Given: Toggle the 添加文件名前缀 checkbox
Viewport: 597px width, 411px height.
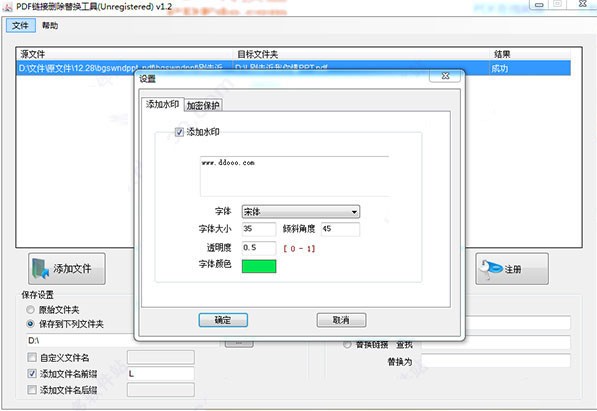Looking at the screenshot, I should 32,374.
